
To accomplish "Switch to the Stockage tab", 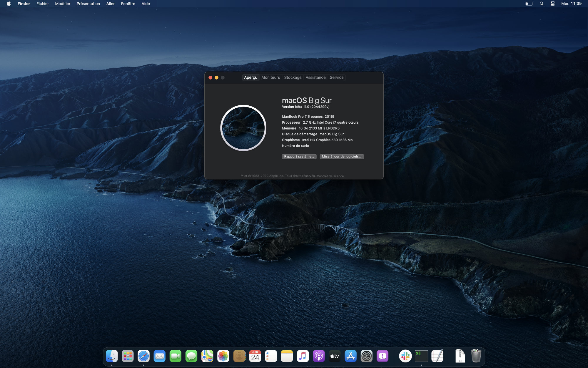I will coord(293,77).
